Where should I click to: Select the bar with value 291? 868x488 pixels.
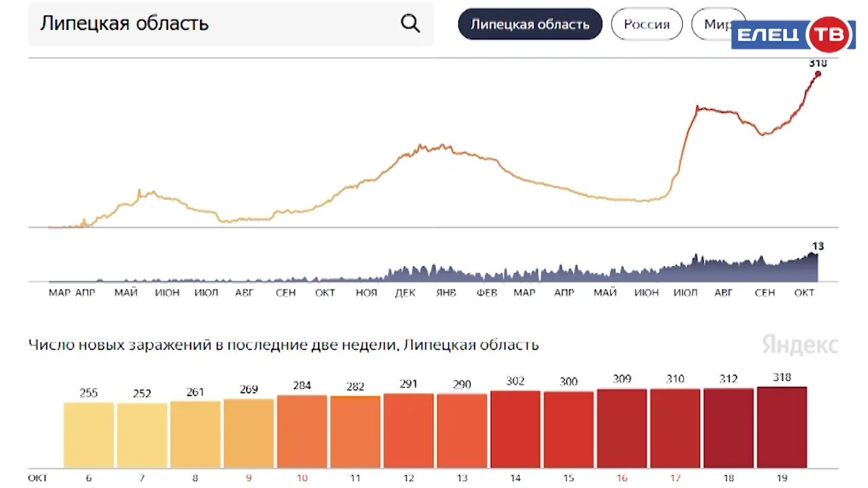click(x=408, y=430)
